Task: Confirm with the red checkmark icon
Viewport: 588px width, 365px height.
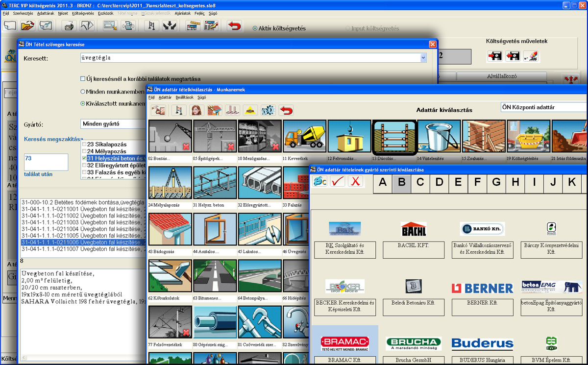Action: click(x=338, y=182)
